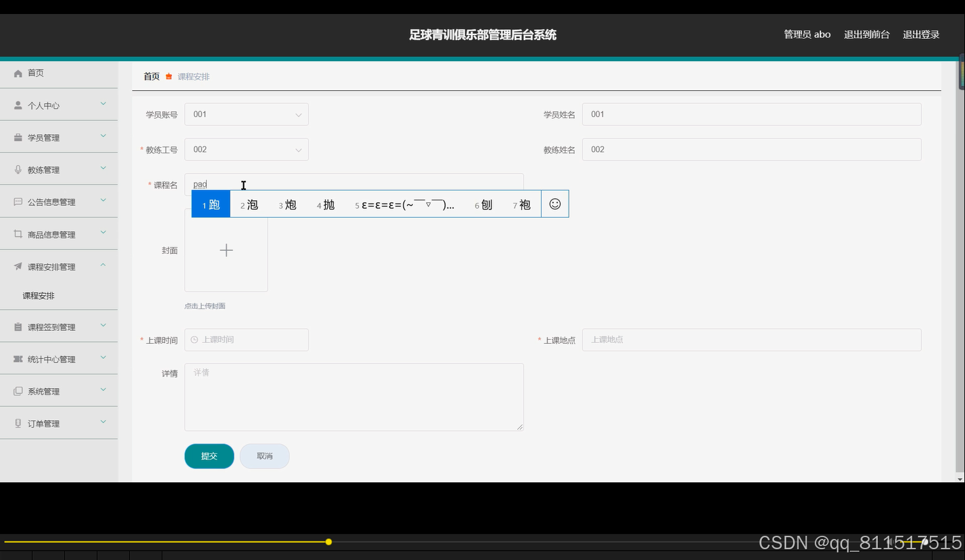This screenshot has height=560, width=965.
Task: Click the home icon beside 首页 in sidebar
Action: [18, 73]
